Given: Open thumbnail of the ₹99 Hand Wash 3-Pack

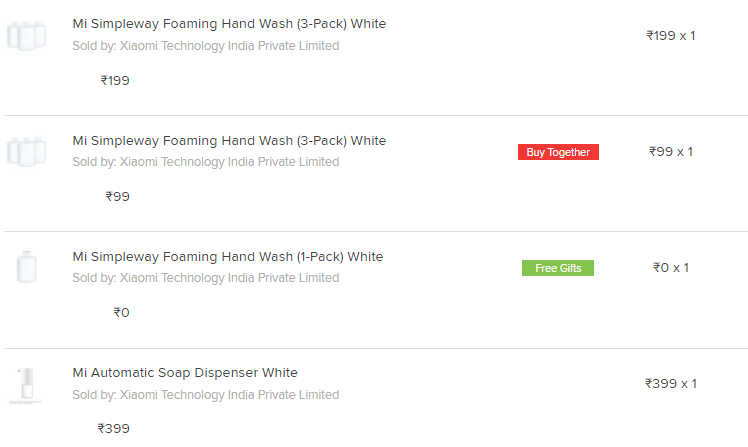Looking at the screenshot, I should [27, 152].
